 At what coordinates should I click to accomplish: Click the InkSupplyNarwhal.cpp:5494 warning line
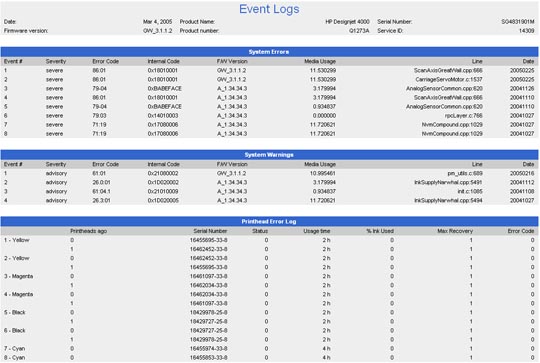(x=448, y=200)
